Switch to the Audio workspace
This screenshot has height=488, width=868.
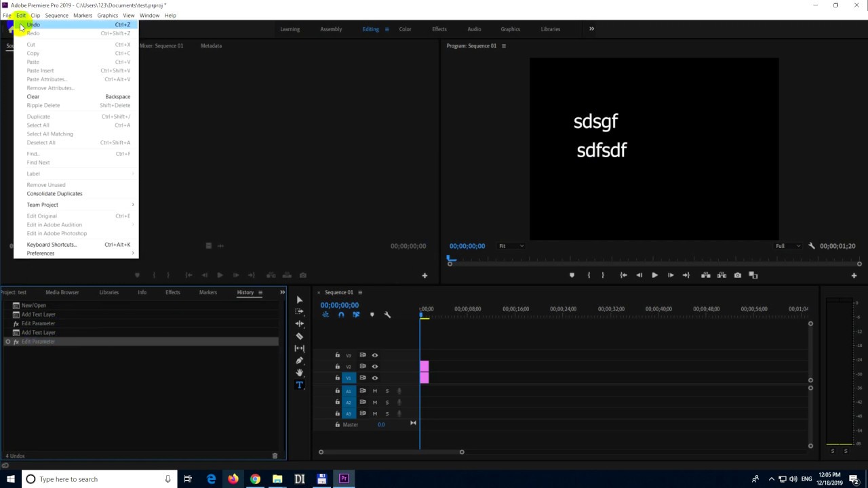click(474, 29)
